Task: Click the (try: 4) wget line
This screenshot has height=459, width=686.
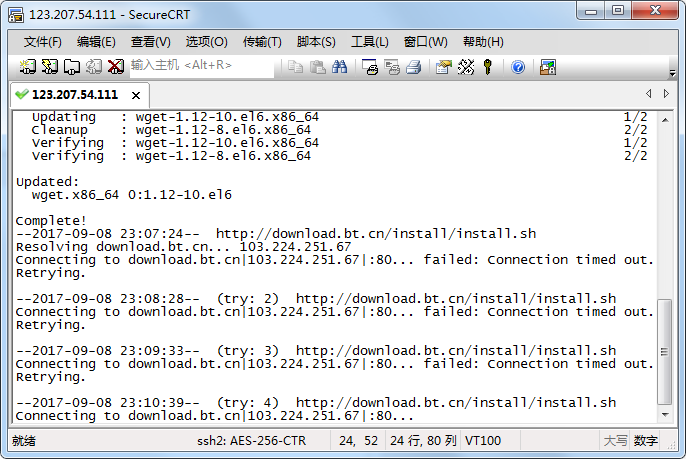Action: 316,403
